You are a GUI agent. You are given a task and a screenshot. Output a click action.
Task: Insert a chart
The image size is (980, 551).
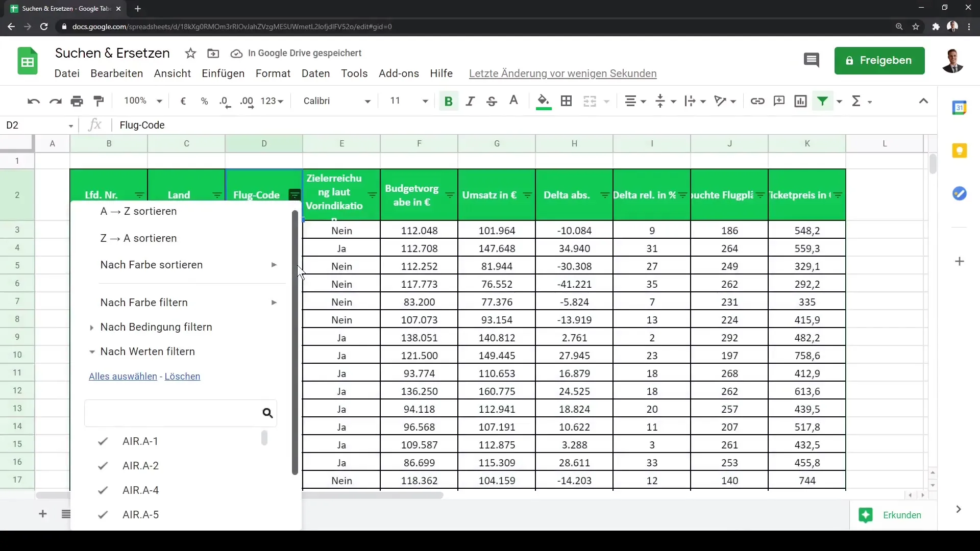click(x=800, y=101)
